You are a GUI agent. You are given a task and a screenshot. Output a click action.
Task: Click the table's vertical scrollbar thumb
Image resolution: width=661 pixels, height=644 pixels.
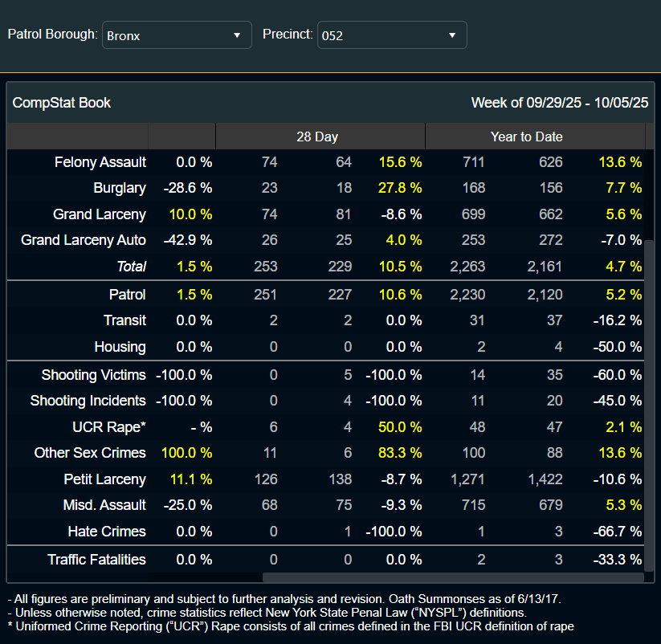pos(649,401)
